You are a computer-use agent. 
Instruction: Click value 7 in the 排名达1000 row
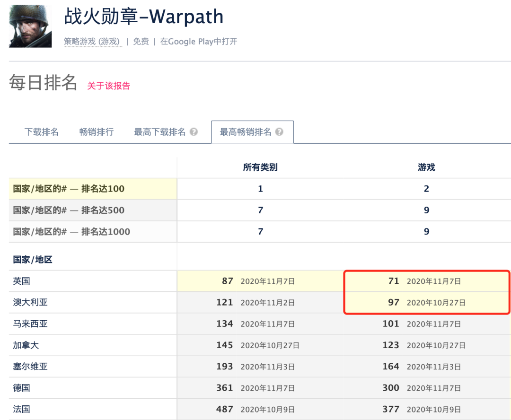click(260, 232)
